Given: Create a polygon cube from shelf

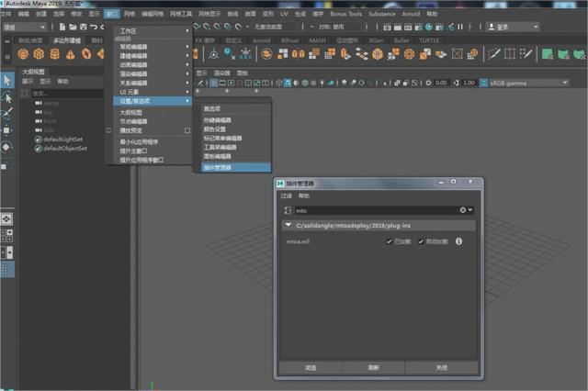Looking at the screenshot, I should (x=39, y=54).
